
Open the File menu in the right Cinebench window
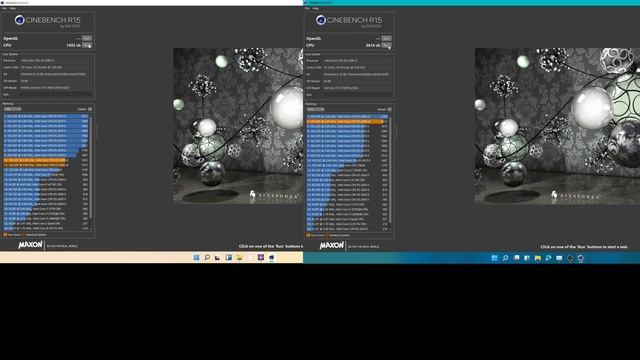point(307,8)
